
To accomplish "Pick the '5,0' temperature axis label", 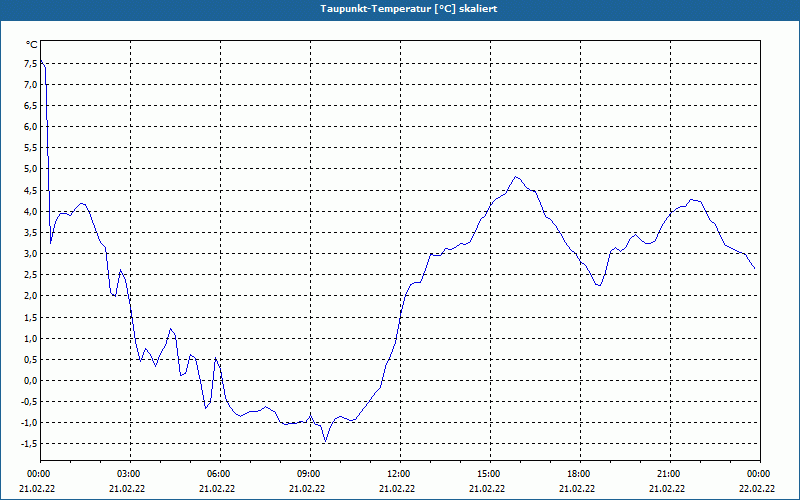I will click(31, 169).
